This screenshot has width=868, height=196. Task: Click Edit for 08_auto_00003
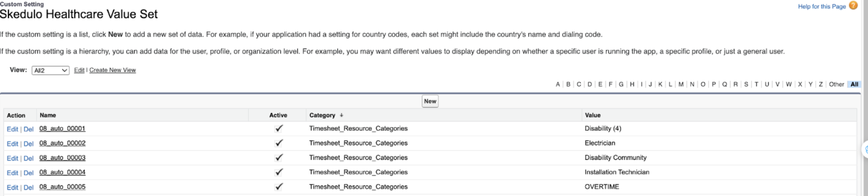[13, 158]
